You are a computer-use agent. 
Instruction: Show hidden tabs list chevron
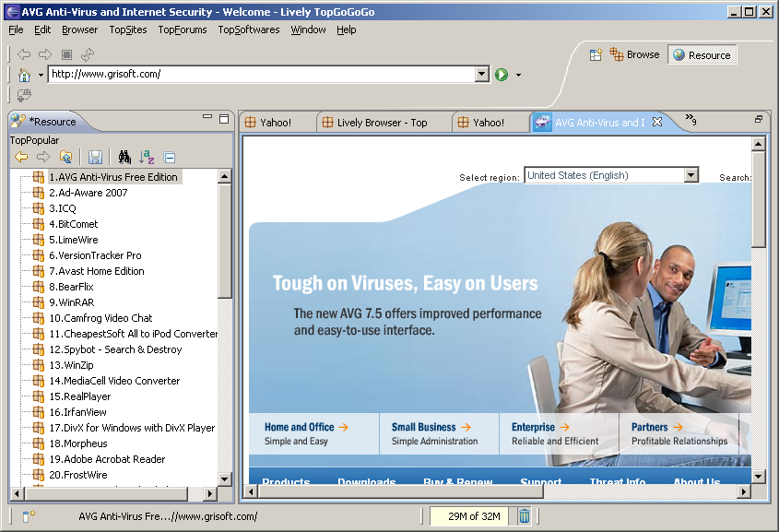pyautogui.click(x=690, y=119)
